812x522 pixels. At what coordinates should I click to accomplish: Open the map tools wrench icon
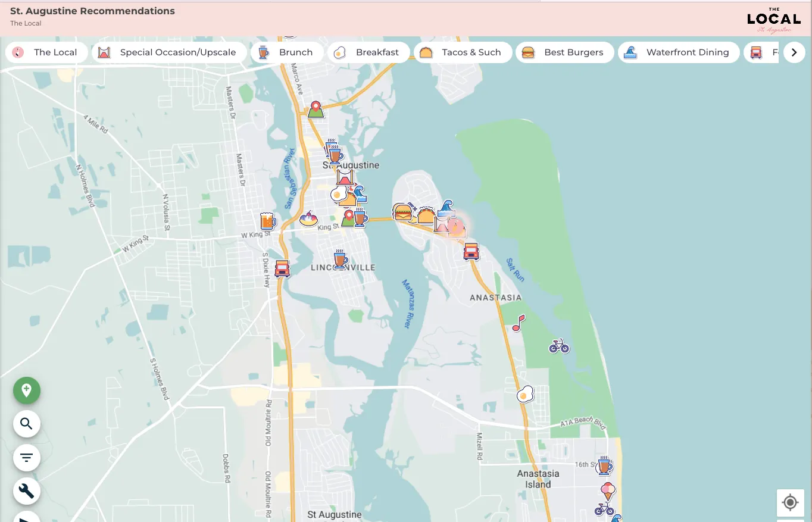click(x=26, y=490)
